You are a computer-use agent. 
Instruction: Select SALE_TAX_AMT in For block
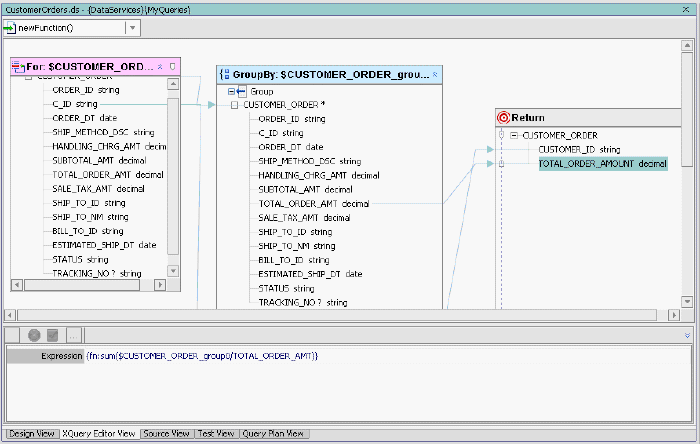pyautogui.click(x=98, y=189)
